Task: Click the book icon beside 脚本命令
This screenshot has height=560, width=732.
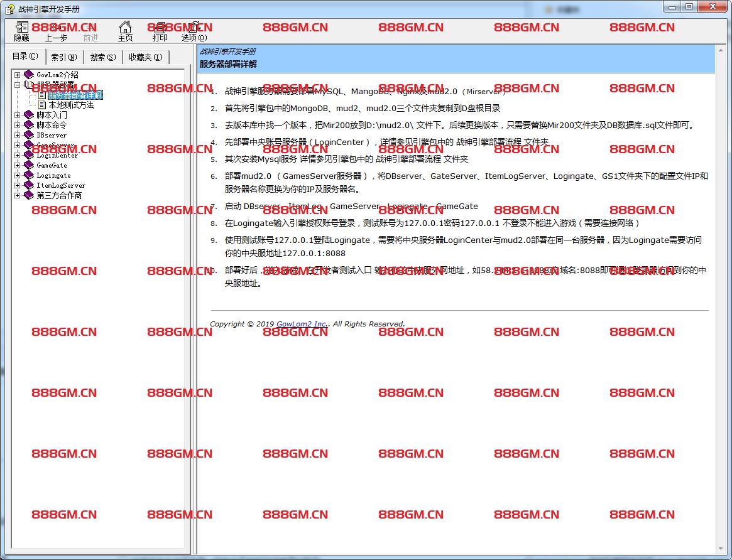Action: 29,125
